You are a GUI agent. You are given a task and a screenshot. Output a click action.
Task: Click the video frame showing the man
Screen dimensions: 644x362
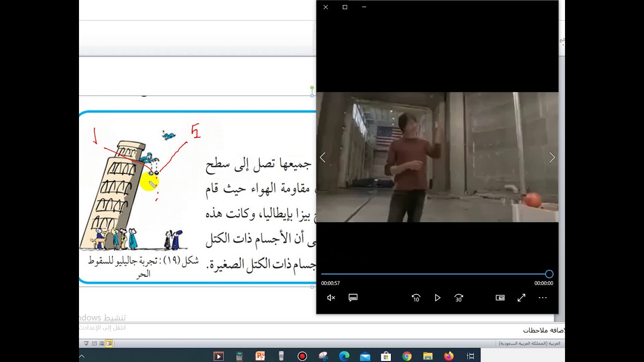tap(437, 157)
